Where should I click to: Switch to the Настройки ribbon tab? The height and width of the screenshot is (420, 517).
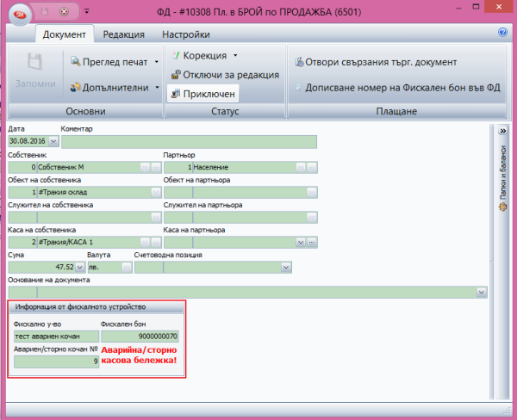[x=186, y=34]
